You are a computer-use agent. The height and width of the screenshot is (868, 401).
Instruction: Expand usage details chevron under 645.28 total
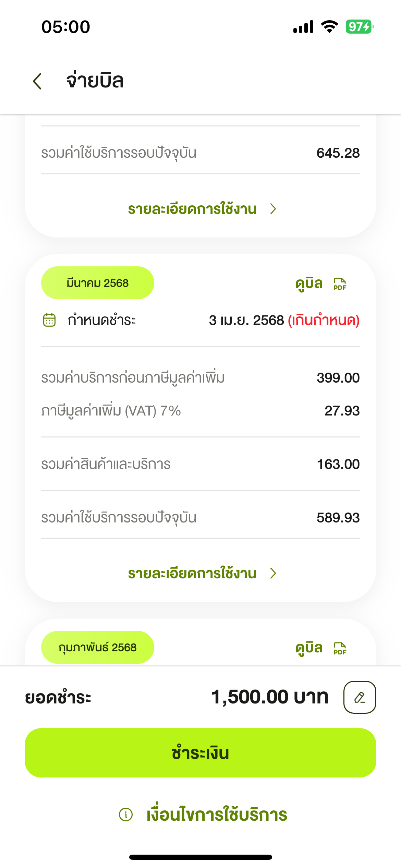tap(273, 209)
